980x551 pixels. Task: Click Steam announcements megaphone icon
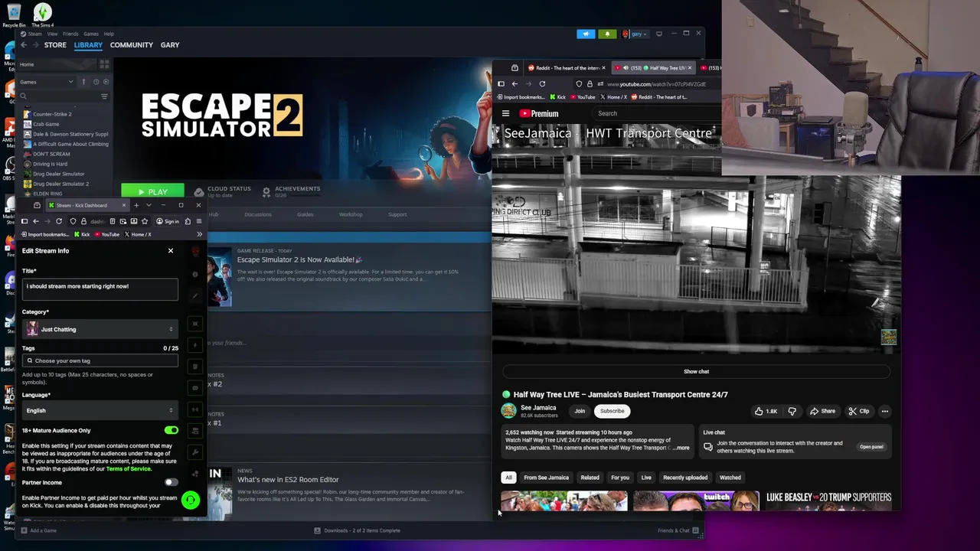pyautogui.click(x=586, y=34)
